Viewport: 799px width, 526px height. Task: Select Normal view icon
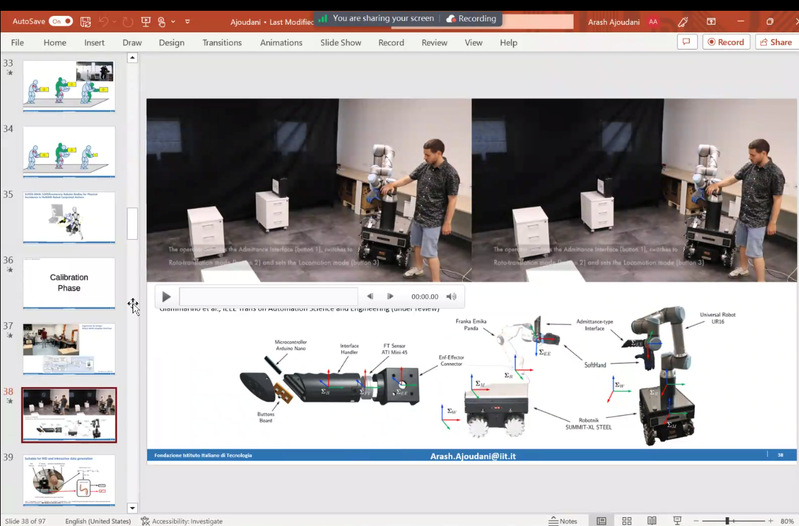point(602,520)
